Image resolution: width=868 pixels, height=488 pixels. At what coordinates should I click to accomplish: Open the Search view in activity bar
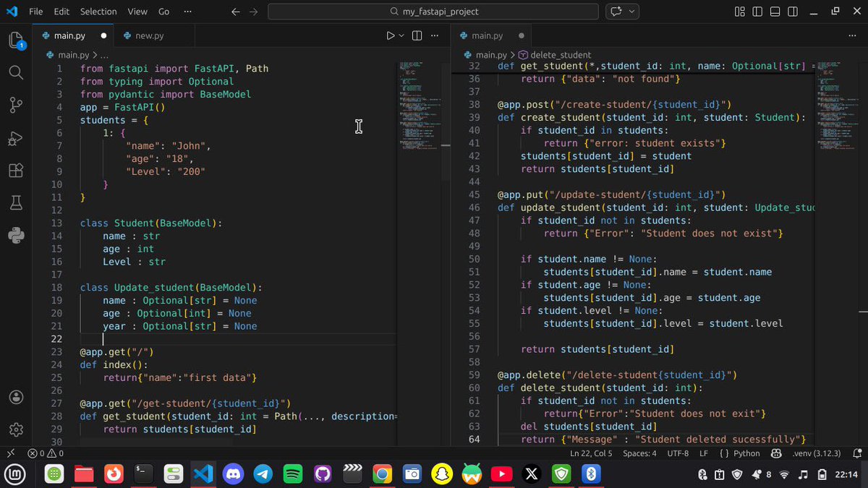[x=16, y=72]
